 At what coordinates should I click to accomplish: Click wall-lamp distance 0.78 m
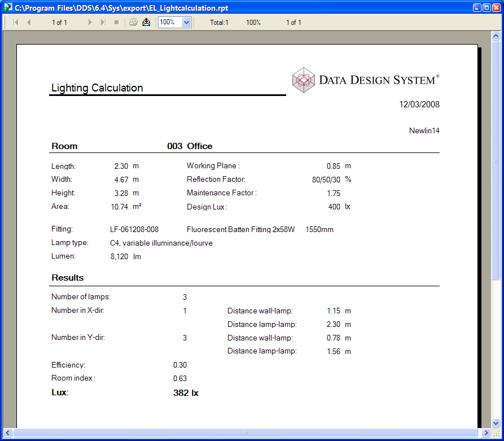point(339,338)
